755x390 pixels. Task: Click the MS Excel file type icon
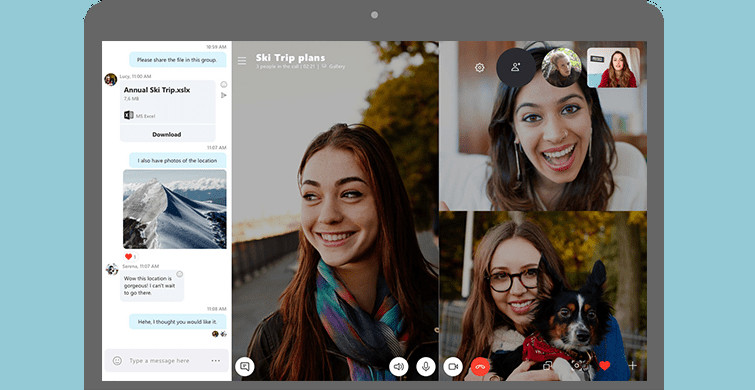click(129, 115)
